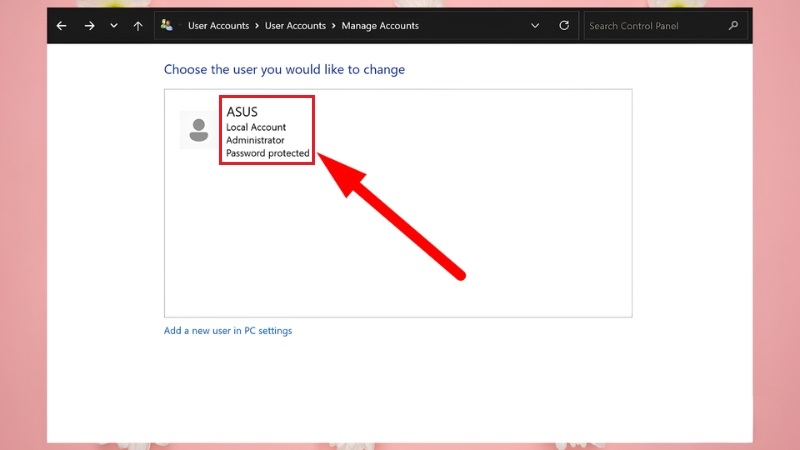This screenshot has height=450, width=800.
Task: Expand chevron after first User Accounts breadcrumb
Action: pos(257,26)
